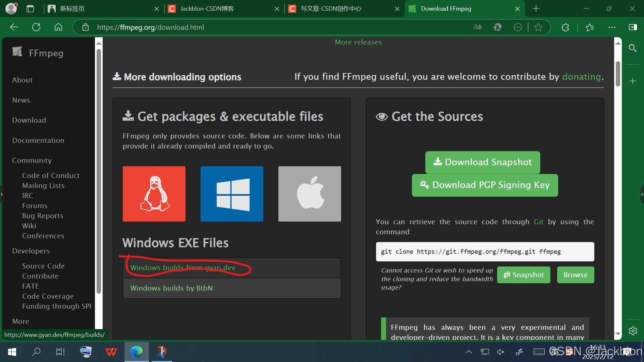The height and width of the screenshot is (362, 644).
Task: Click the Apple macOS package icon
Action: point(310,194)
